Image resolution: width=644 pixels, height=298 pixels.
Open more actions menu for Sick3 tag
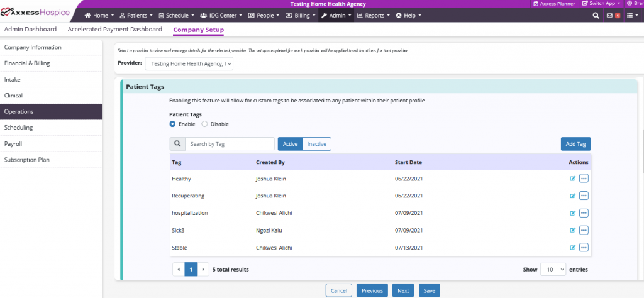coord(584,230)
